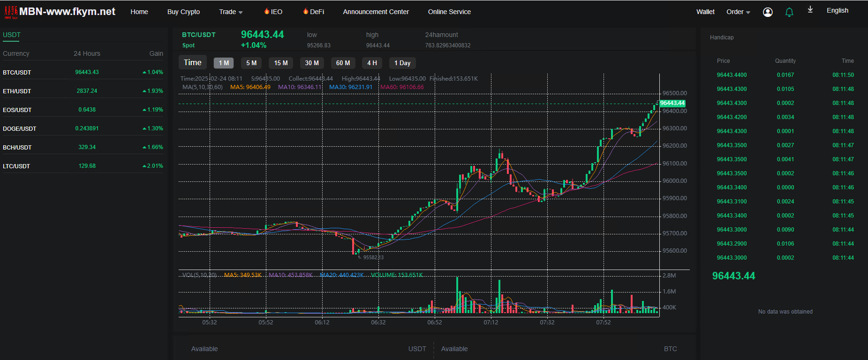Click the download arrow icon
The width and height of the screenshot is (868, 360).
click(810, 10)
